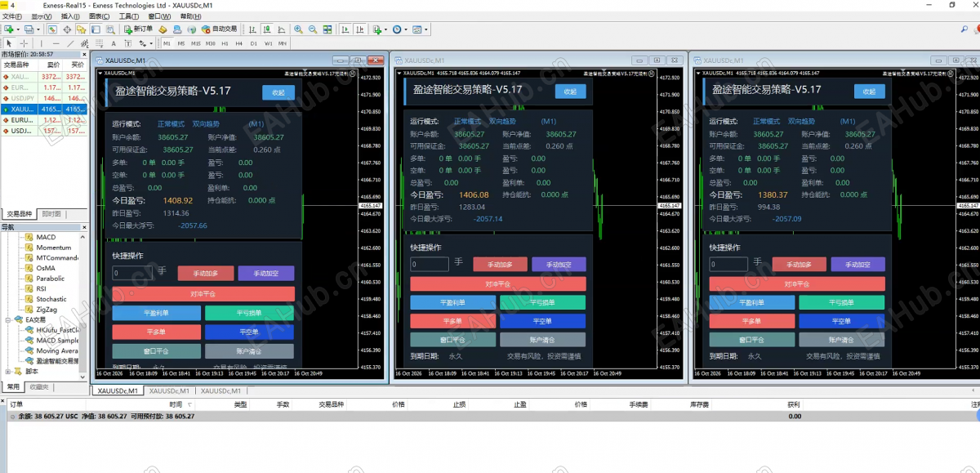Viewport: 980px width, 473px height.
Task: Zoom out of the chart
Action: 313,29
